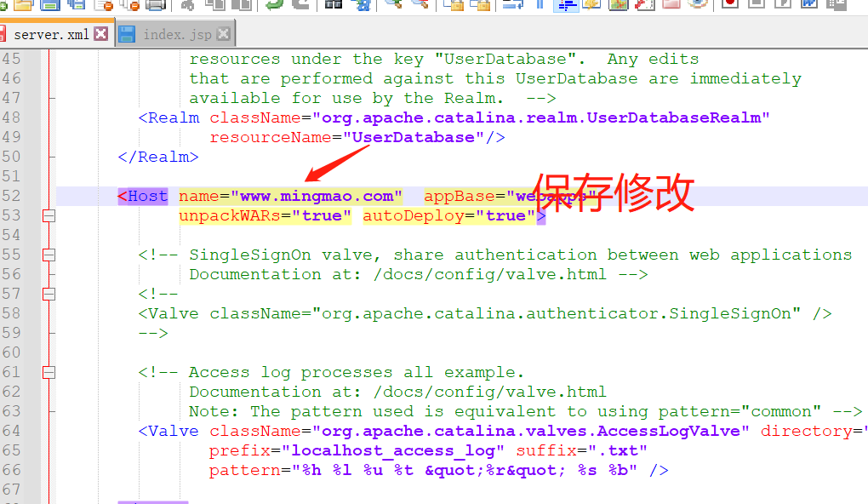Click the Close All documents icon
Screen dimensions: 868x504
point(129,5)
